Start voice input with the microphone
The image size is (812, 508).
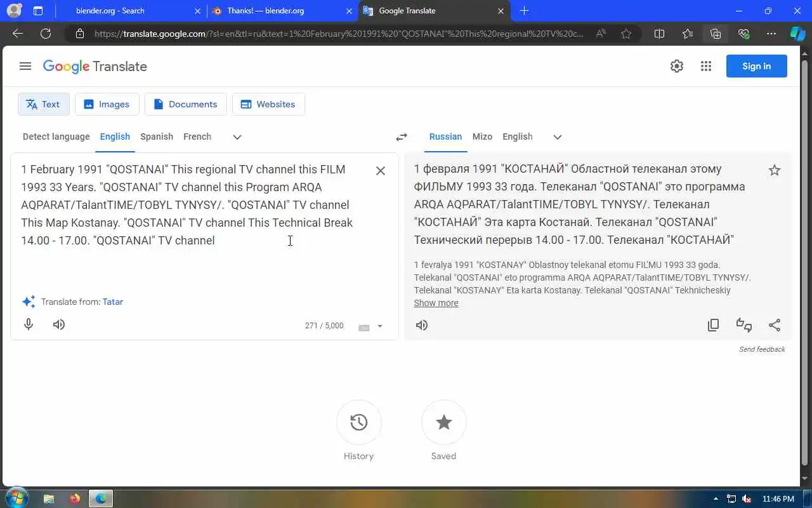click(29, 324)
